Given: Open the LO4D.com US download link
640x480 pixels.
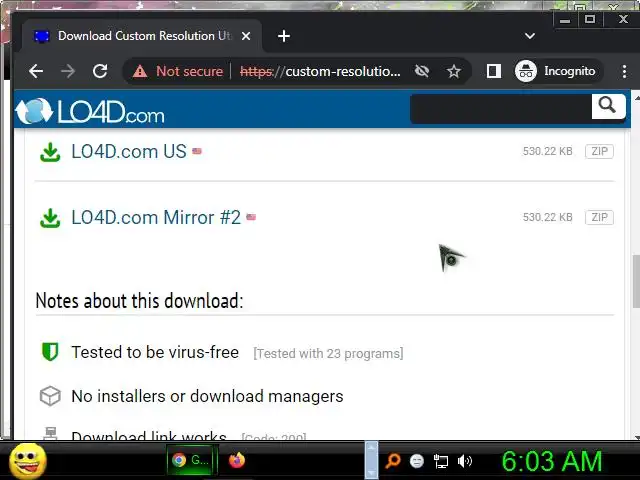Looking at the screenshot, I should coord(129,152).
